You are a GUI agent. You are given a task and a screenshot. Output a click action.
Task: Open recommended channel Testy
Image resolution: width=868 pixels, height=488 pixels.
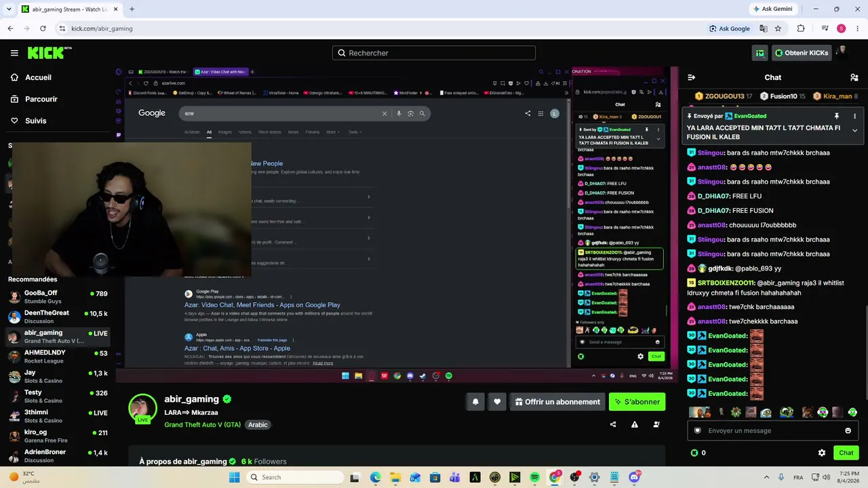click(x=58, y=396)
